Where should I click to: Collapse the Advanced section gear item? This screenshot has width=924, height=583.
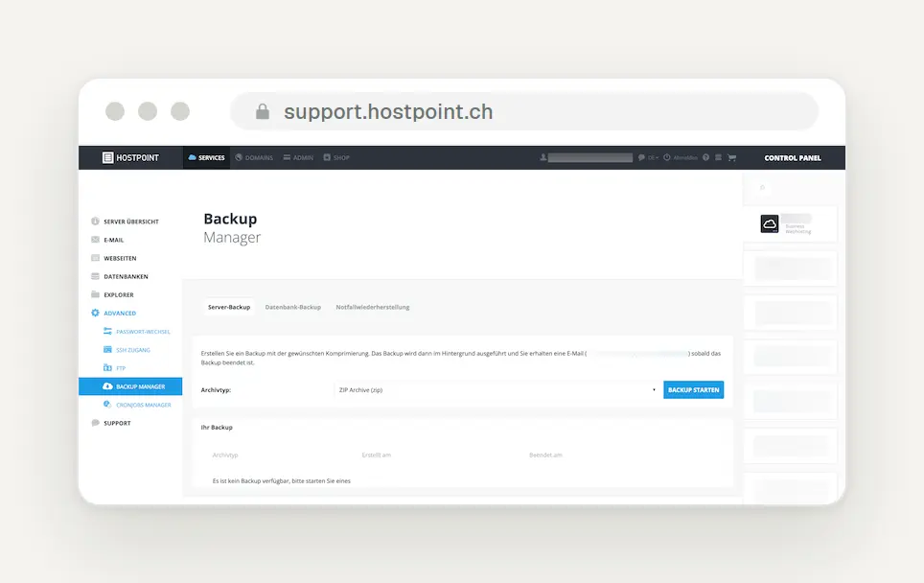click(x=114, y=313)
